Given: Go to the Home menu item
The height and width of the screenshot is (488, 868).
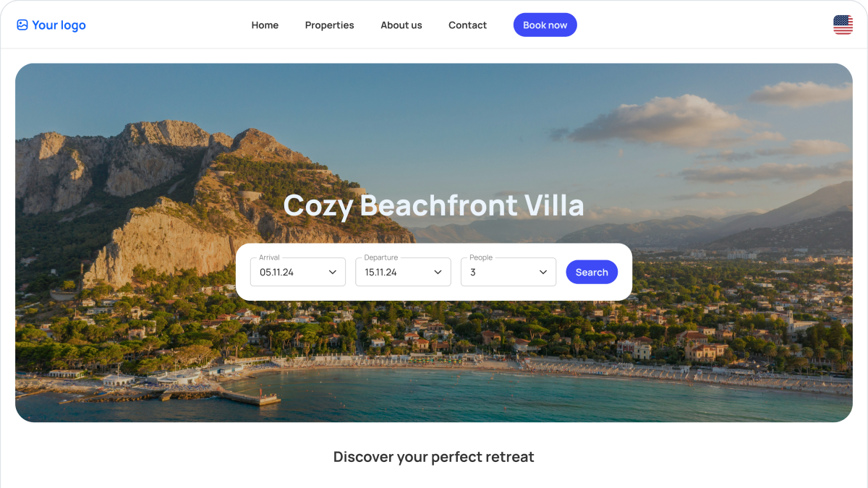Looking at the screenshot, I should pyautogui.click(x=265, y=25).
